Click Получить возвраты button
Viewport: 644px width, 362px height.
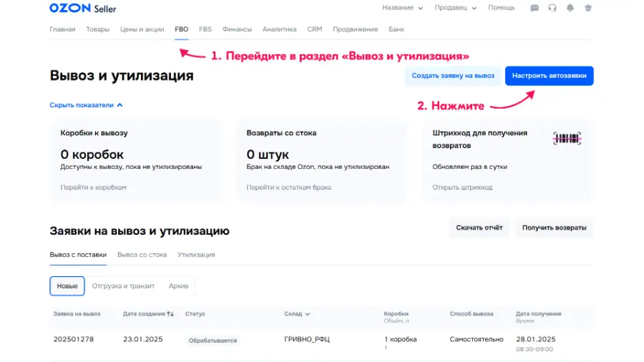554,228
